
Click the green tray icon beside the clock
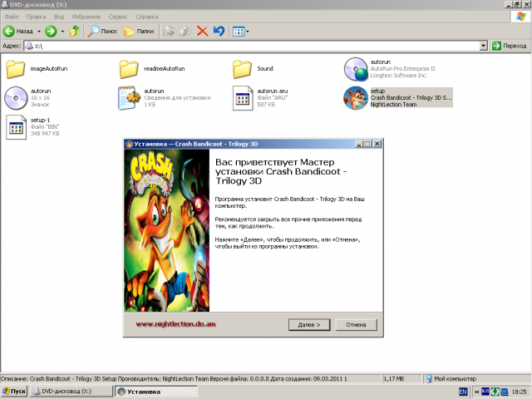pos(495,392)
